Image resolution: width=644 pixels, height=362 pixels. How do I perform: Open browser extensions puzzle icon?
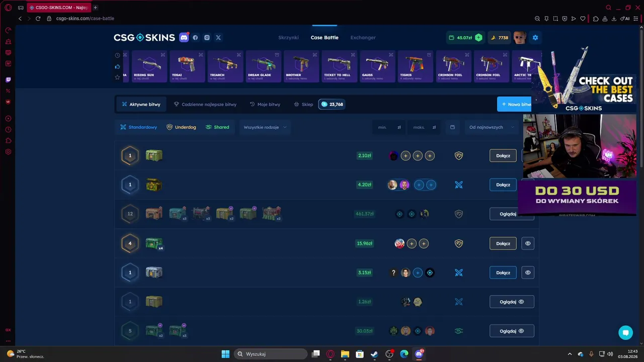(596, 19)
